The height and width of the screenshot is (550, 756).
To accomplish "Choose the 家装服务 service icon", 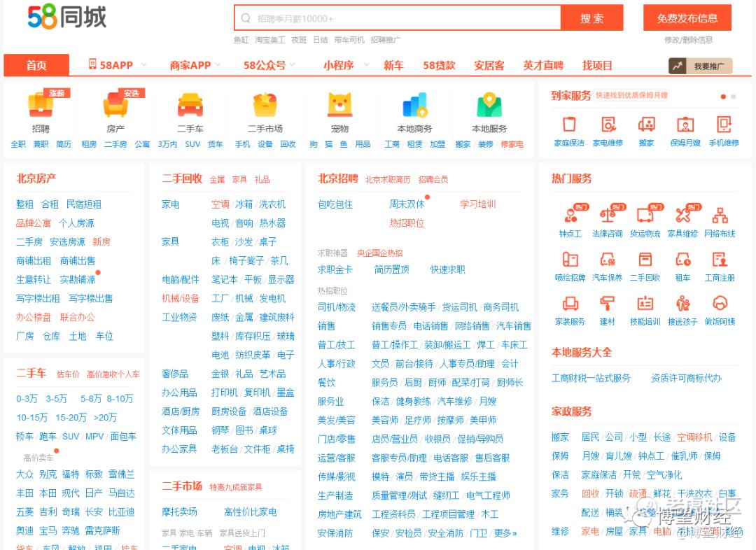I will tap(570, 303).
